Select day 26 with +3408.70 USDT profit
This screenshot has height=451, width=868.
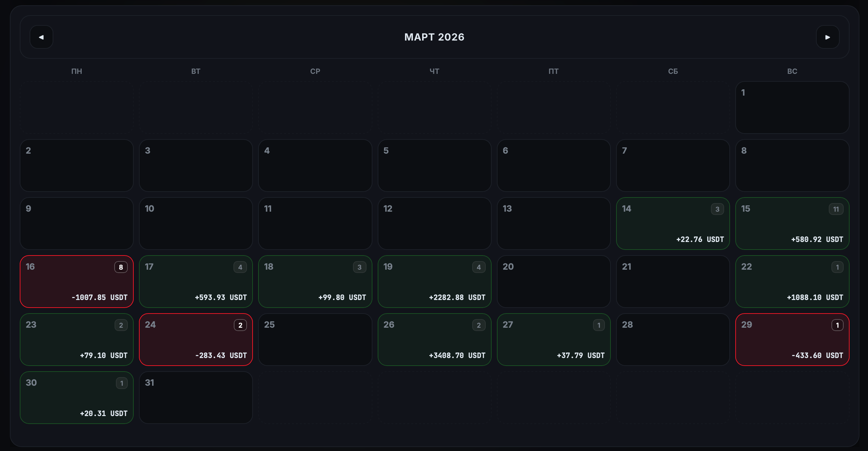click(x=434, y=340)
